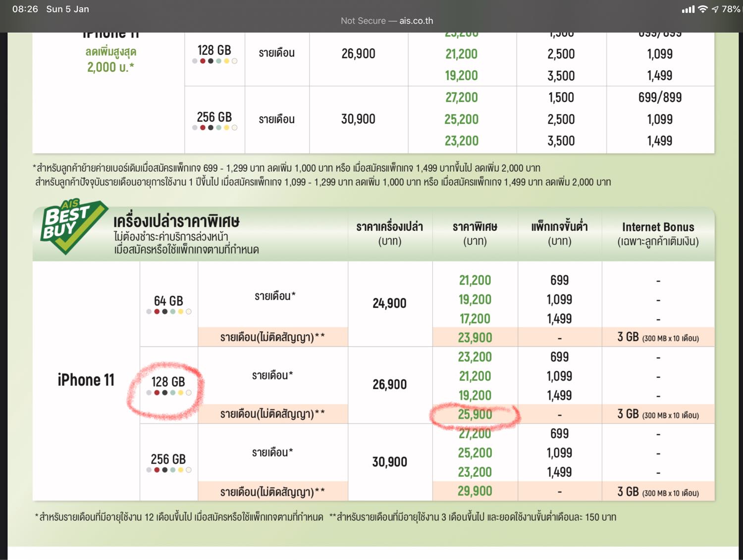Click '699/899' in the upper table's 256 GB row

click(660, 98)
